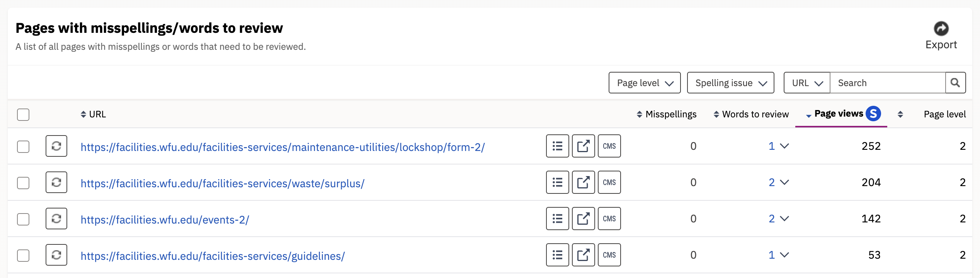Open the Spelling issue filter dropdown
The width and height of the screenshot is (980, 278).
pyautogui.click(x=730, y=83)
